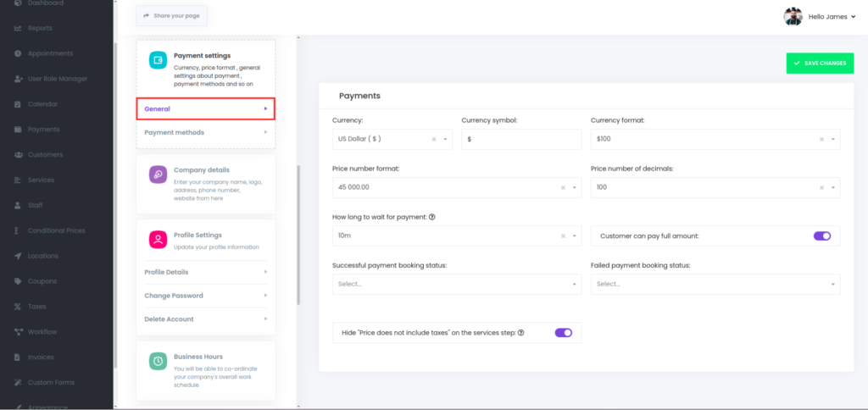Disable the hide price taxes notice toggle

[x=564, y=332]
